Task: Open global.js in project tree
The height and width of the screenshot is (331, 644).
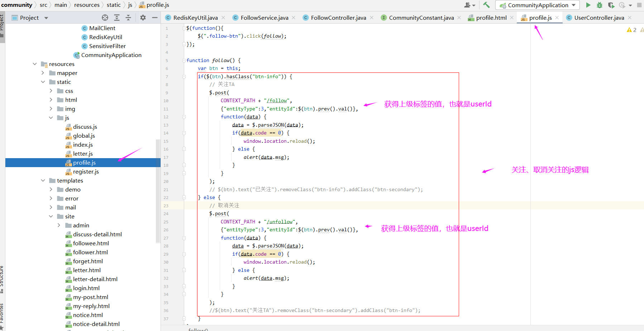Action: [x=84, y=136]
